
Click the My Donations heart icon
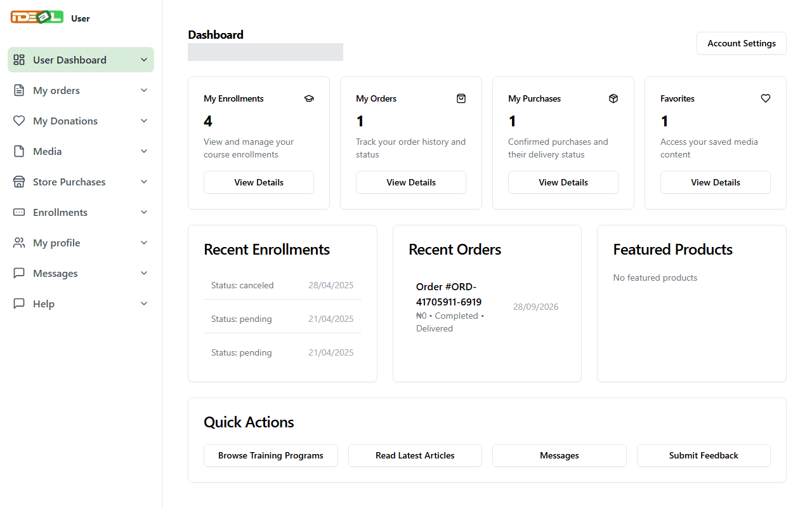[x=19, y=121]
